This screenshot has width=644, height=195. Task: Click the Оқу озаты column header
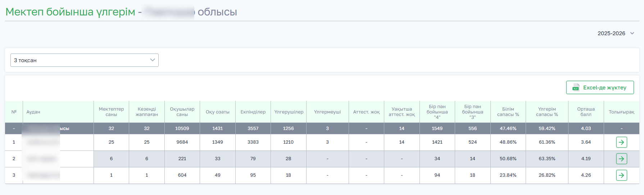point(217,112)
